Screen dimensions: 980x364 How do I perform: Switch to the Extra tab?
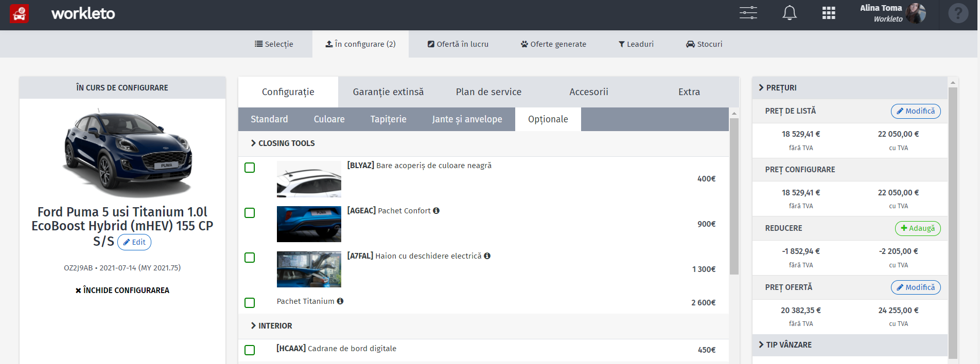689,92
